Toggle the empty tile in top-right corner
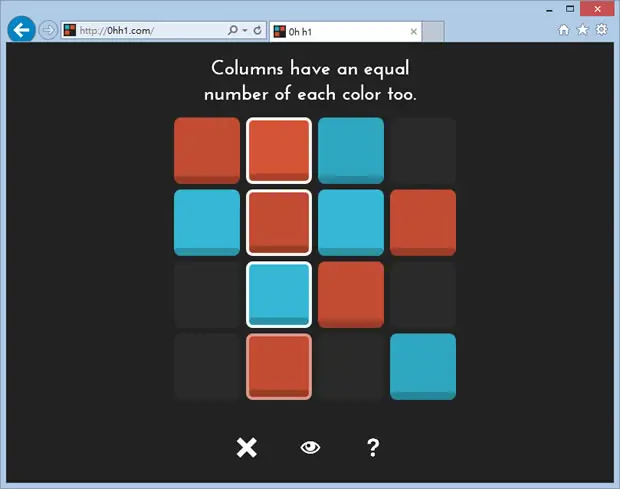 [423, 150]
